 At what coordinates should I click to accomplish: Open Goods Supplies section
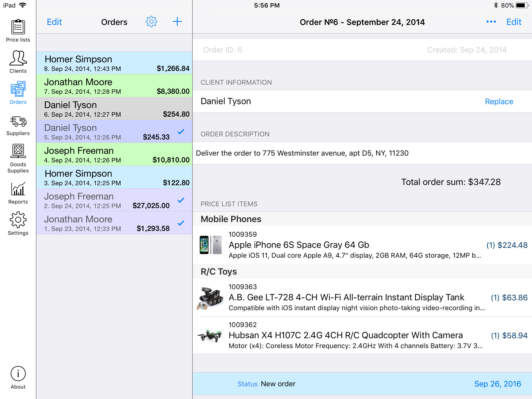pyautogui.click(x=18, y=158)
